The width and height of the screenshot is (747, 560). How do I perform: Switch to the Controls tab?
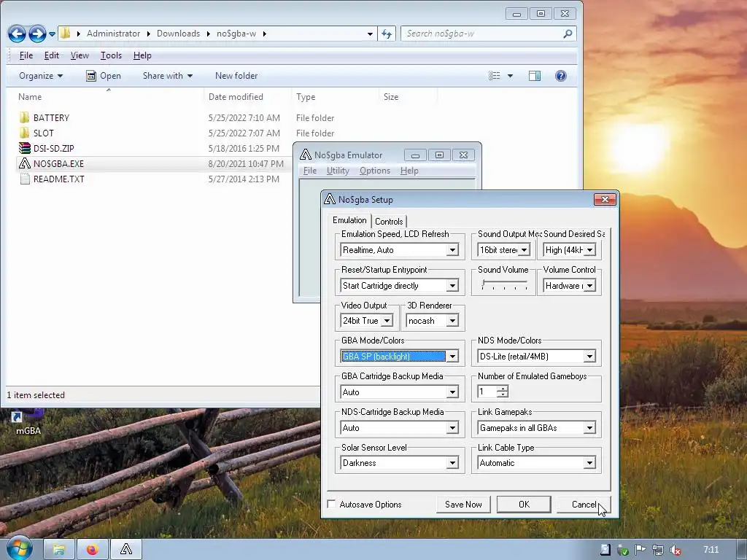[389, 221]
